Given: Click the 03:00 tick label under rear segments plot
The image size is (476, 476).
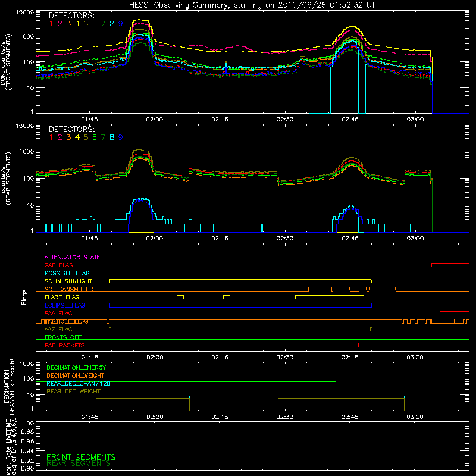Looking at the screenshot, I should (x=415, y=239).
